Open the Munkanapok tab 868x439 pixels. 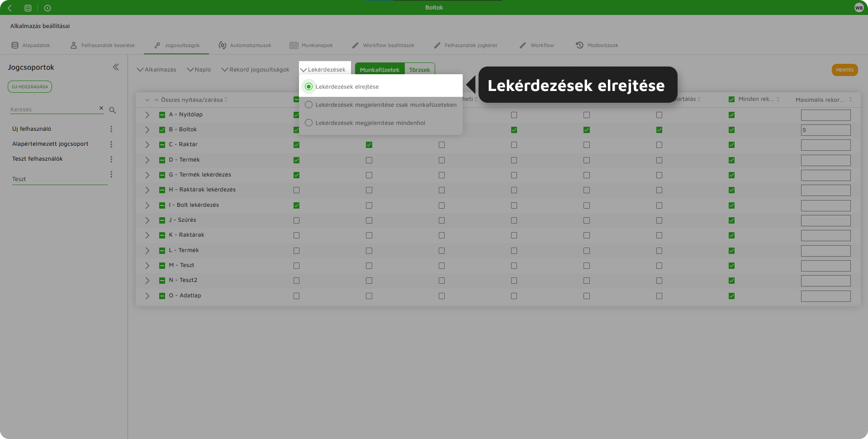[x=311, y=45]
